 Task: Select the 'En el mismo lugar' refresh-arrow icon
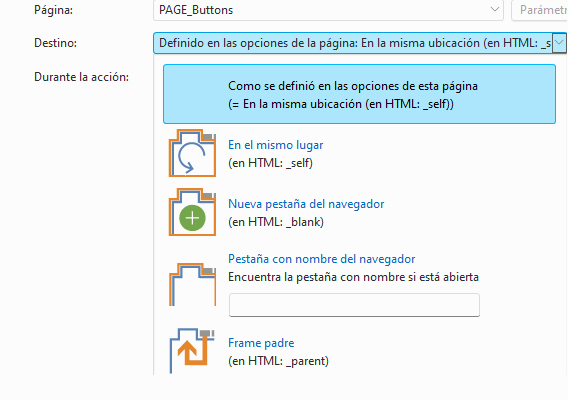coord(192,153)
